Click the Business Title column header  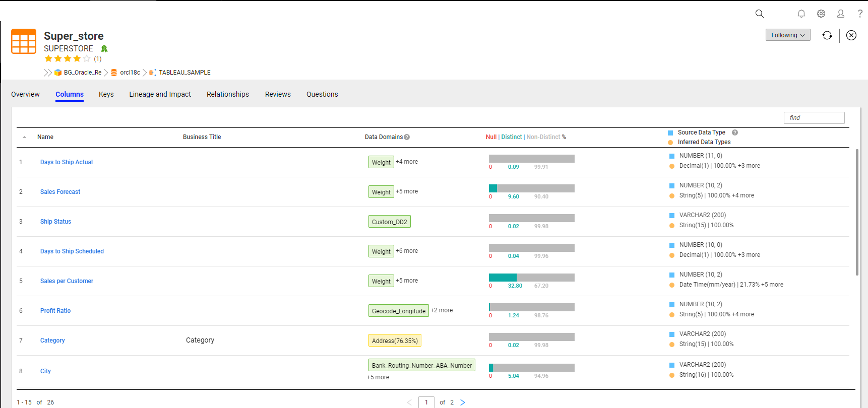pos(202,137)
